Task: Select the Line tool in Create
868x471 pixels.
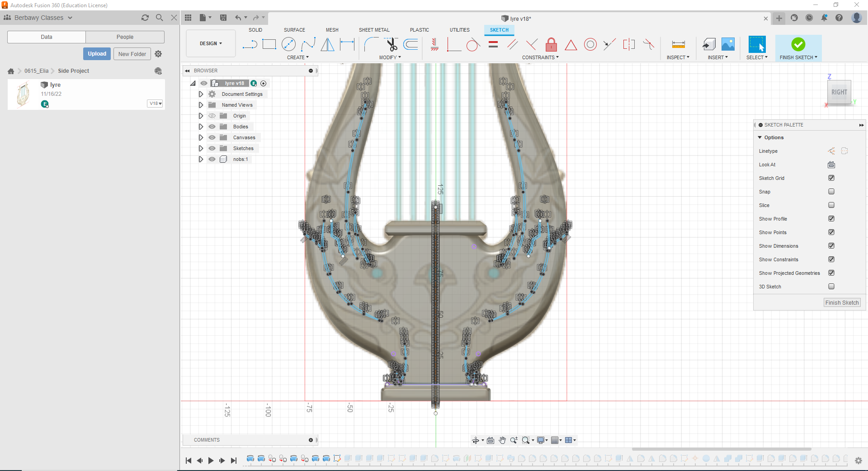Action: [x=250, y=44]
